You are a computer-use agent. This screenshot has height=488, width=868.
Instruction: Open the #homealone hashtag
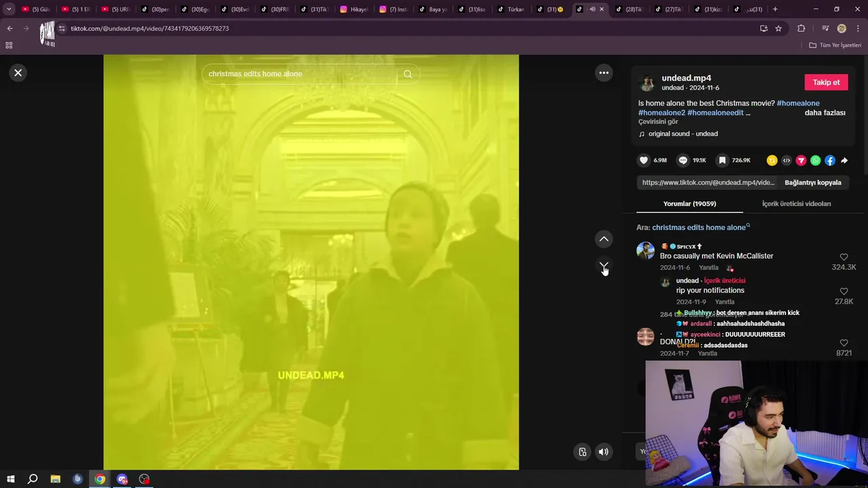tap(798, 103)
